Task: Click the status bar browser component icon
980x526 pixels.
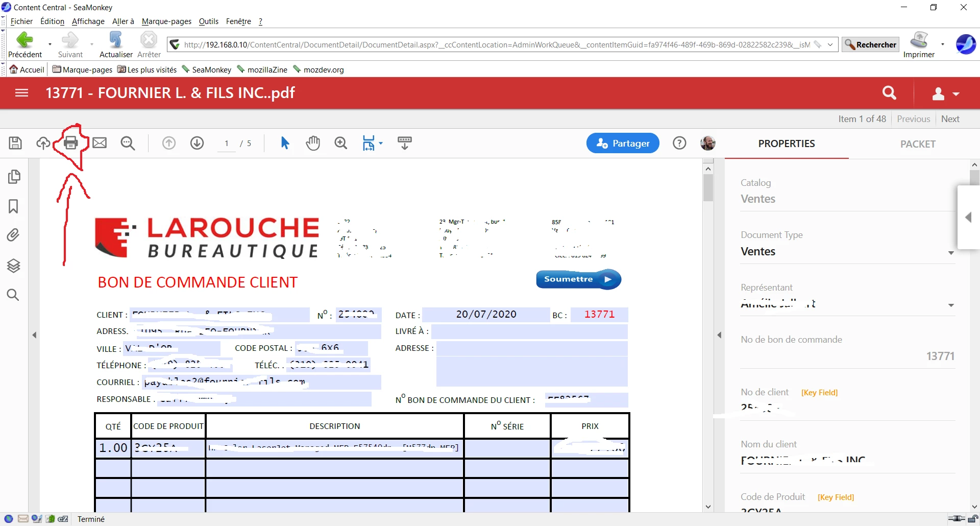Action: point(9,519)
